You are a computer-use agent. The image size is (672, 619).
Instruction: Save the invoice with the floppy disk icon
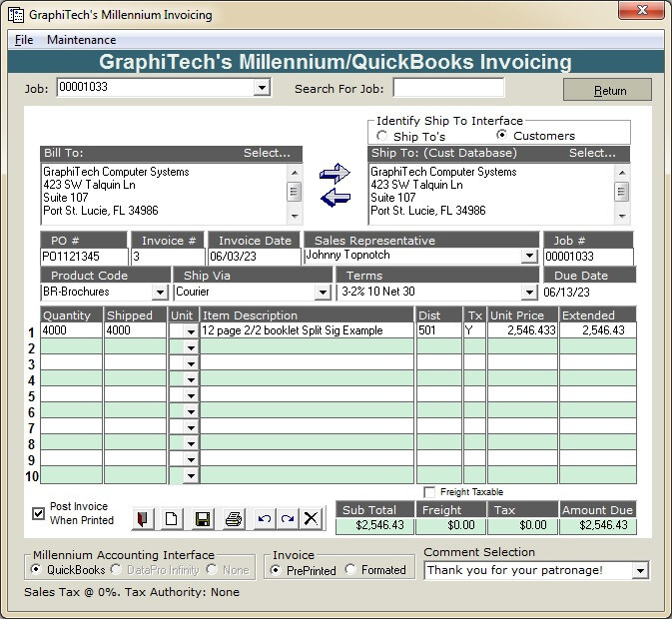203,519
